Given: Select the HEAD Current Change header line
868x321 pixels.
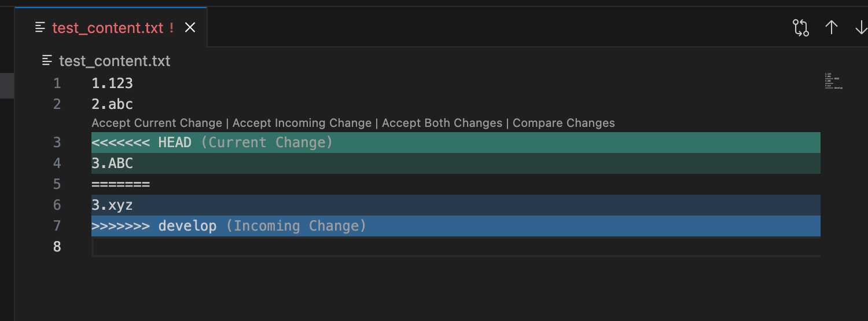Looking at the screenshot, I should 456,143.
